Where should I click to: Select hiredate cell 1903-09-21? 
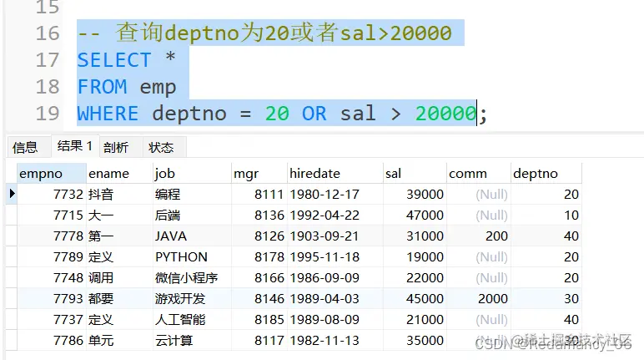pos(335,236)
